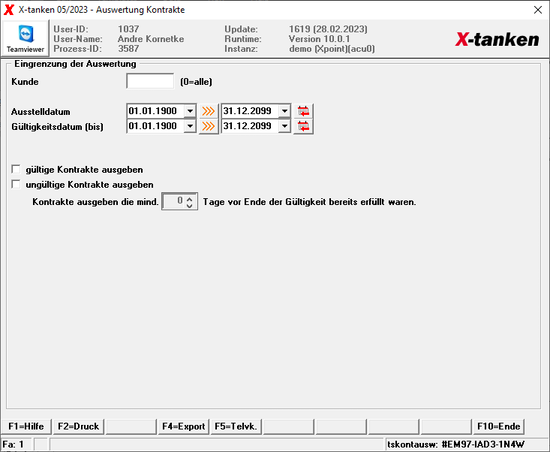This screenshot has height=452, width=550.
Task: Open Gültigkeitsdatum end date dropdown
Action: 284,126
